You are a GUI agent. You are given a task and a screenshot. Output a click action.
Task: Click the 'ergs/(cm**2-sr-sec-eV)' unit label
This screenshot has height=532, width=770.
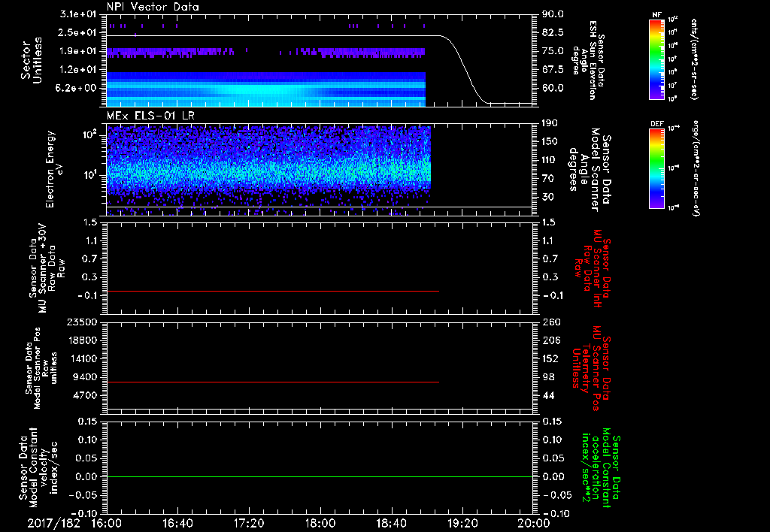point(696,168)
